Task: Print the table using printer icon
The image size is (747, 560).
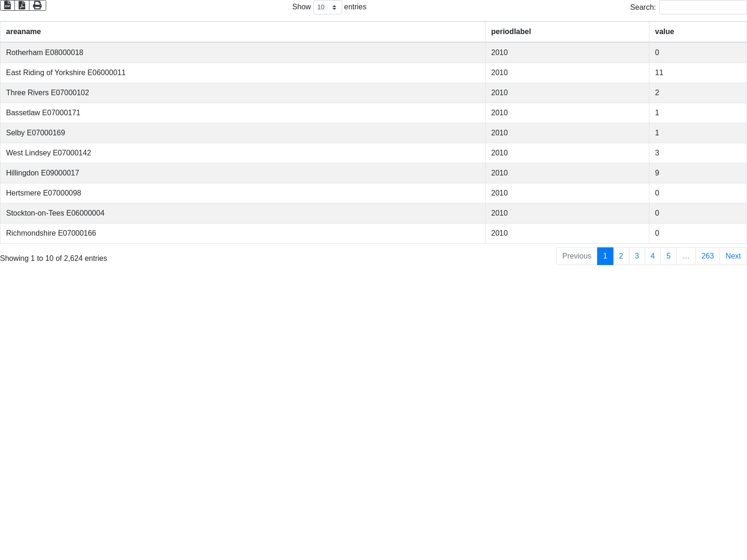Action: tap(37, 5)
